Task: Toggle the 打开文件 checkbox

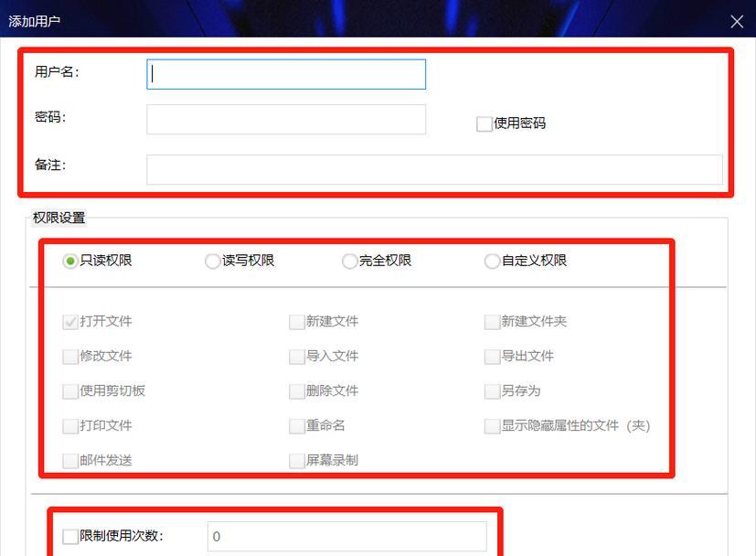Action: (70, 322)
